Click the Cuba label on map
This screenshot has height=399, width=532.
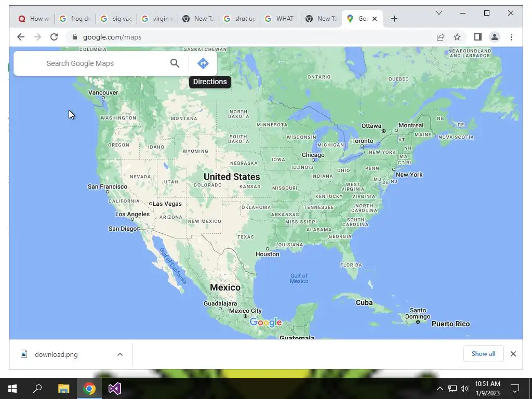(364, 303)
